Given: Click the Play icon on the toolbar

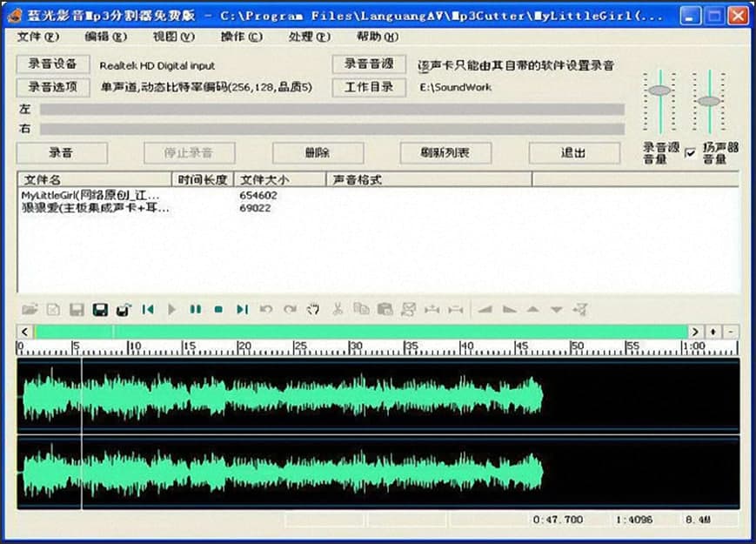Looking at the screenshot, I should tap(171, 309).
